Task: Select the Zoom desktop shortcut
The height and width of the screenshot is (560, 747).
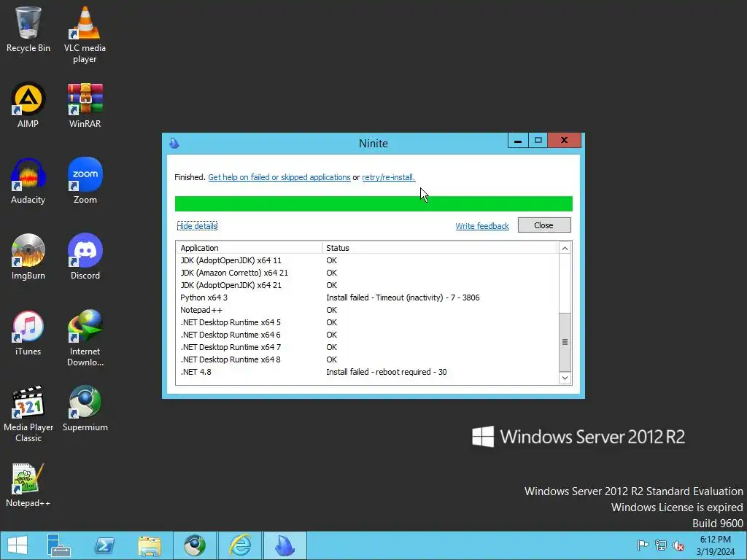Action: click(85, 181)
